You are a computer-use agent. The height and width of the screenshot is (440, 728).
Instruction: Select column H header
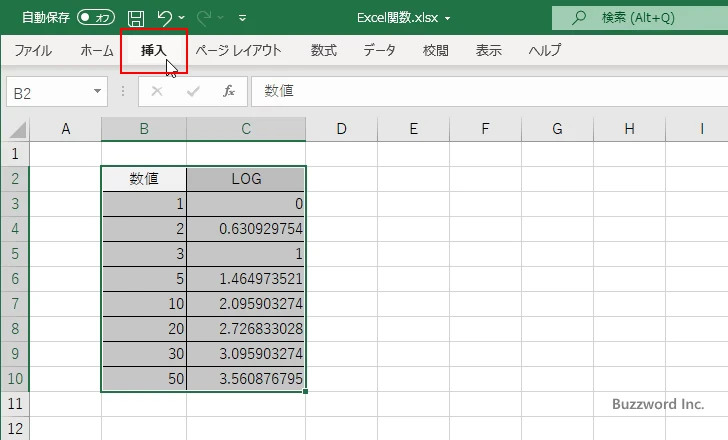coord(629,129)
